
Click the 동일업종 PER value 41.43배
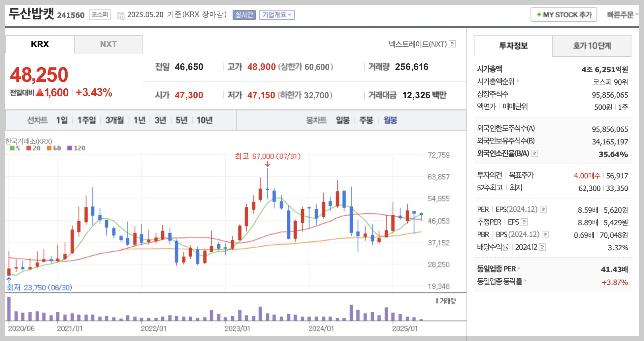point(614,269)
